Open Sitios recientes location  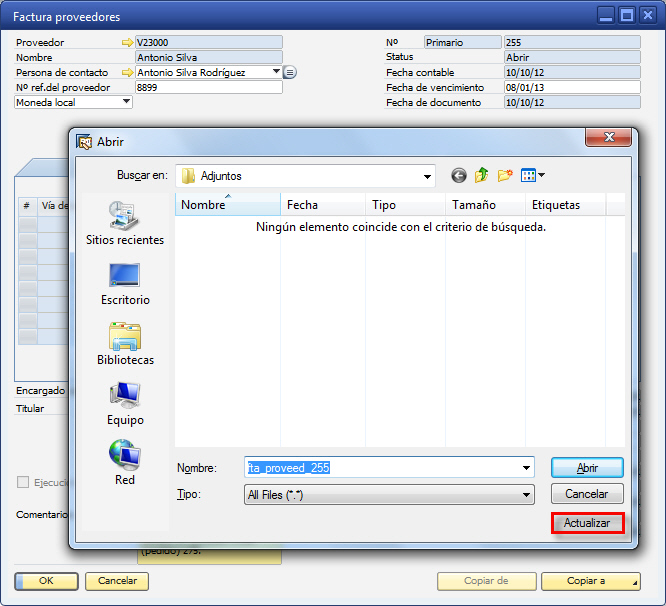pos(125,223)
